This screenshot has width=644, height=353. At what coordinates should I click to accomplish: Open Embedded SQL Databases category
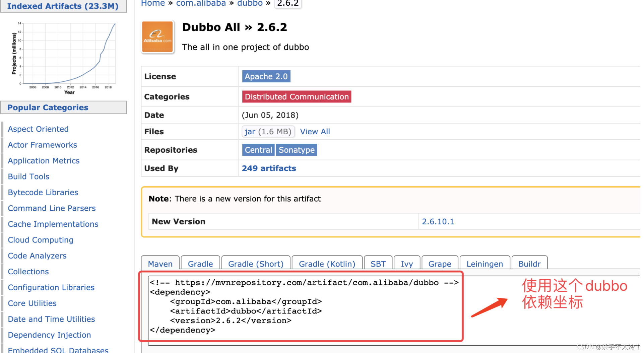click(58, 350)
